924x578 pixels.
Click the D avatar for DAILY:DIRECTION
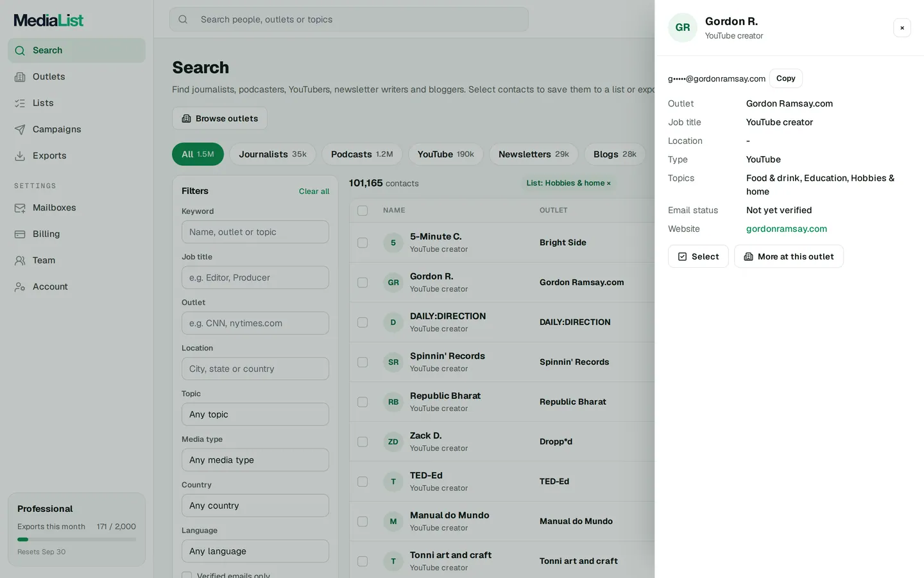(393, 322)
